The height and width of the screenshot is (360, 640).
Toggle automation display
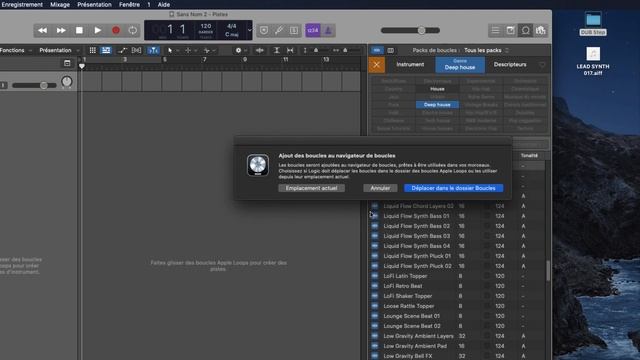[x=122, y=50]
